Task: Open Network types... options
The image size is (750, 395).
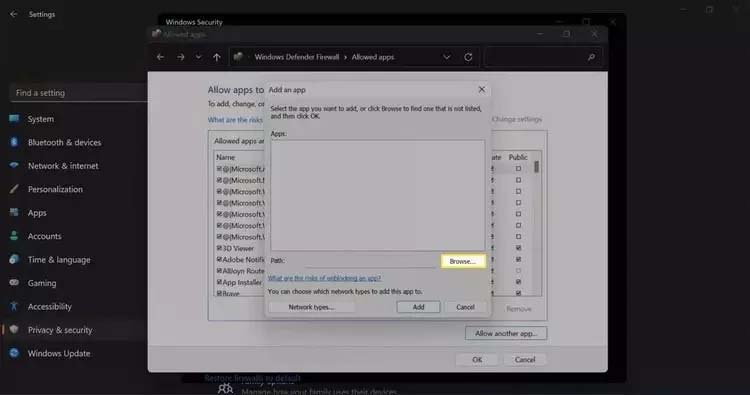Action: tap(311, 307)
